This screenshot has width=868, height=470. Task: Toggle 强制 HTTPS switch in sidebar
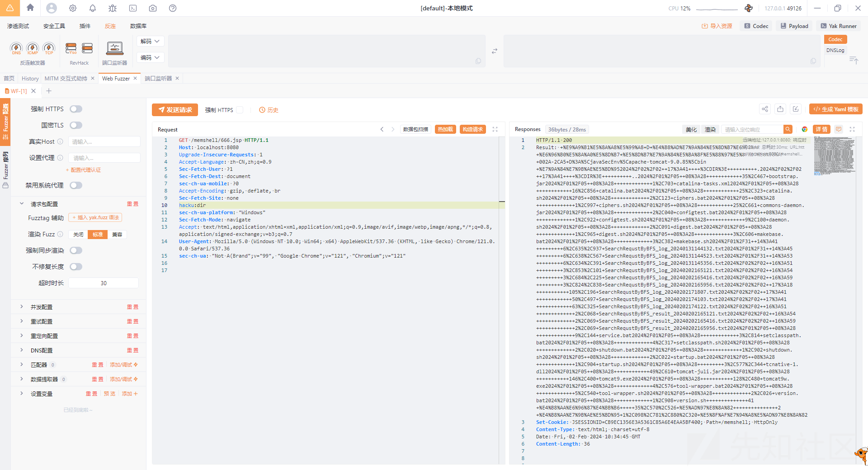[x=76, y=109]
